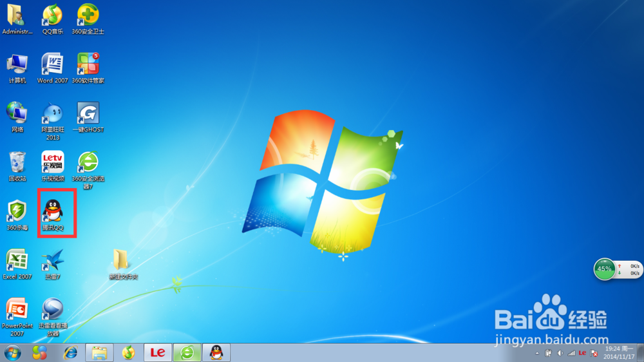Open 360安全卫士 desktop shortcut
The height and width of the screenshot is (362, 644).
point(88,19)
